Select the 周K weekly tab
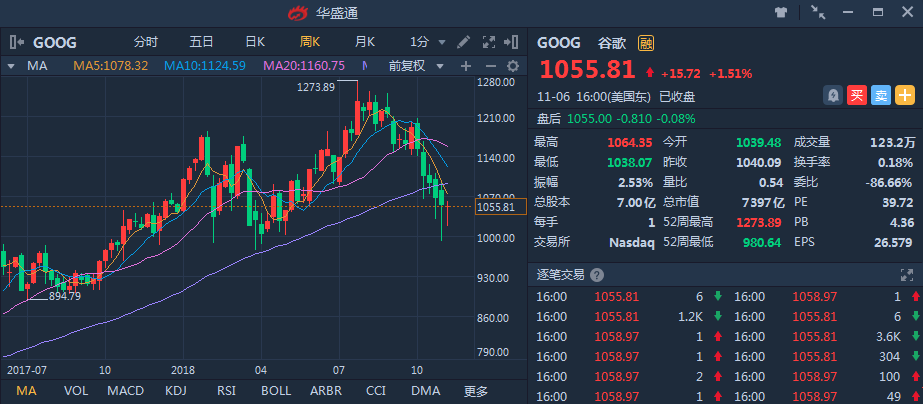923x404 pixels. click(x=310, y=42)
